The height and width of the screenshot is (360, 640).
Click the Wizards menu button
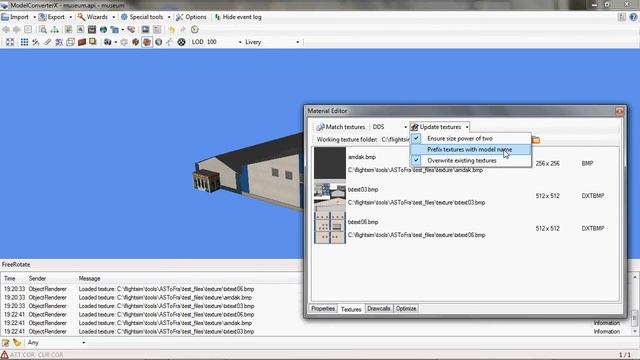point(93,17)
